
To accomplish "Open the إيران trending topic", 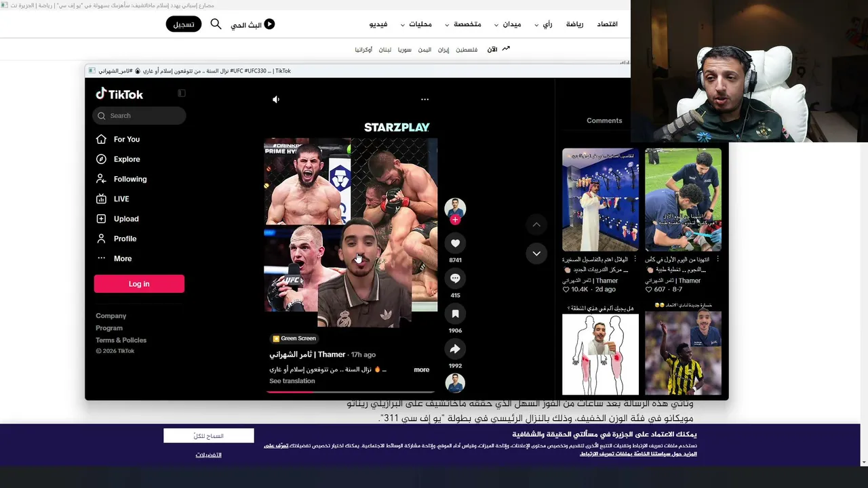I will click(443, 49).
